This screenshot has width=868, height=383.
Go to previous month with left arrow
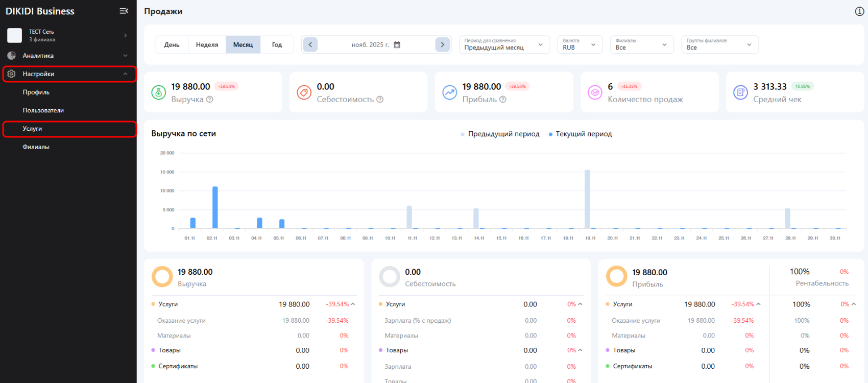point(310,45)
